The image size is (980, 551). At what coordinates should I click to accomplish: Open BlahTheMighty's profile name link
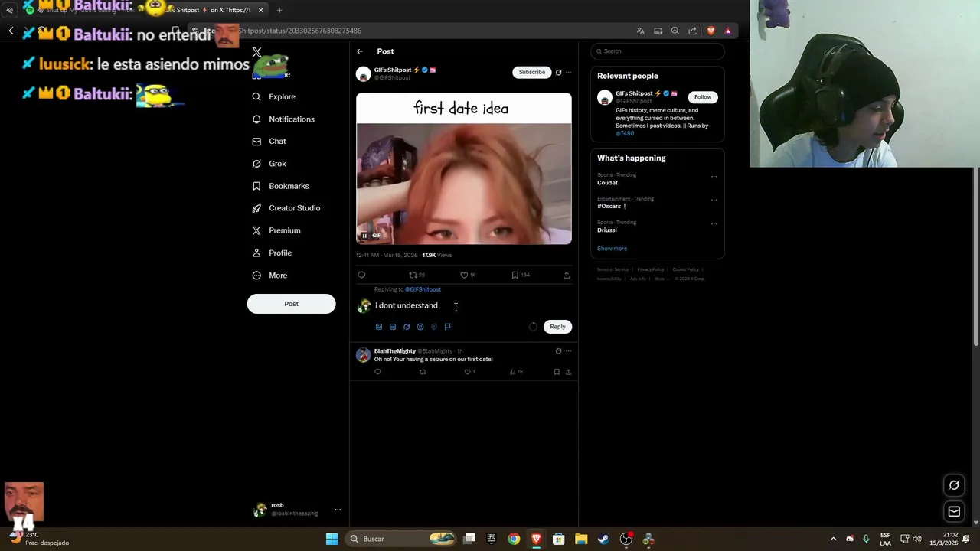click(395, 351)
